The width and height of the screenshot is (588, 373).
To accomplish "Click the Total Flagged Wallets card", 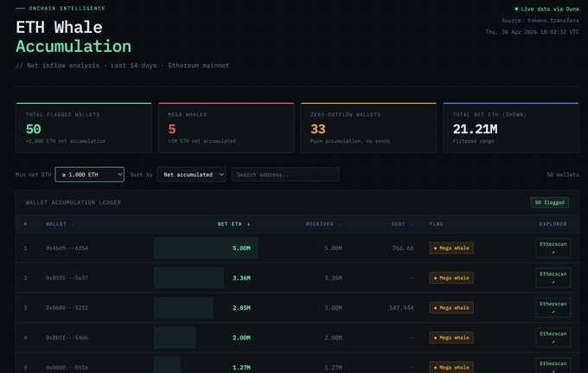I will [x=84, y=127].
